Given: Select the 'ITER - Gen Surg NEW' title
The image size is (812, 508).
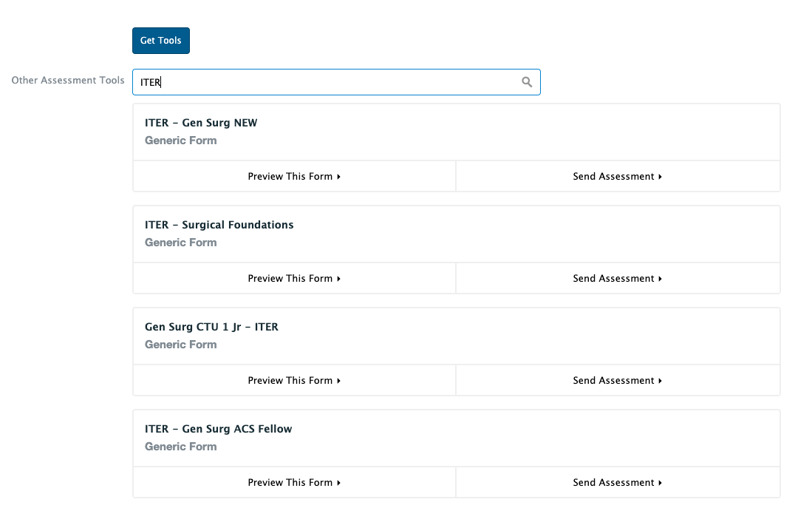Looking at the screenshot, I should point(201,123).
